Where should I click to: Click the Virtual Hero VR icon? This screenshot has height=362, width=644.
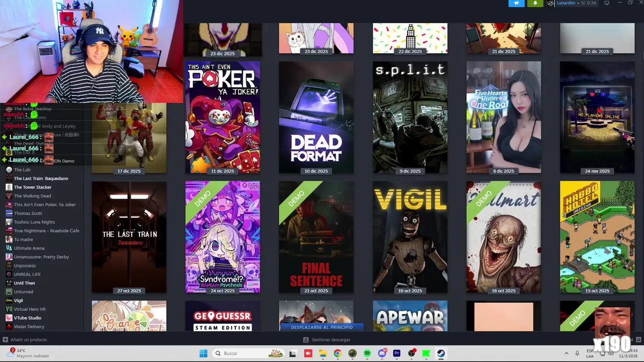[x=9, y=309]
